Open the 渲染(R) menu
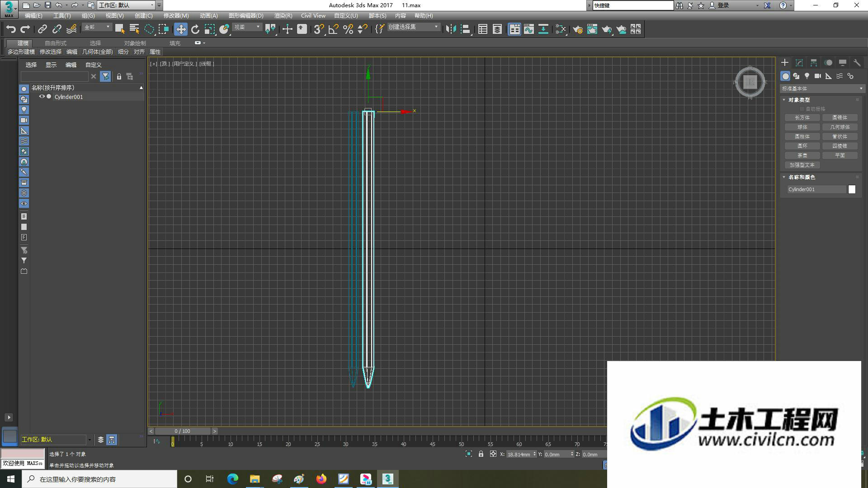 point(283,16)
